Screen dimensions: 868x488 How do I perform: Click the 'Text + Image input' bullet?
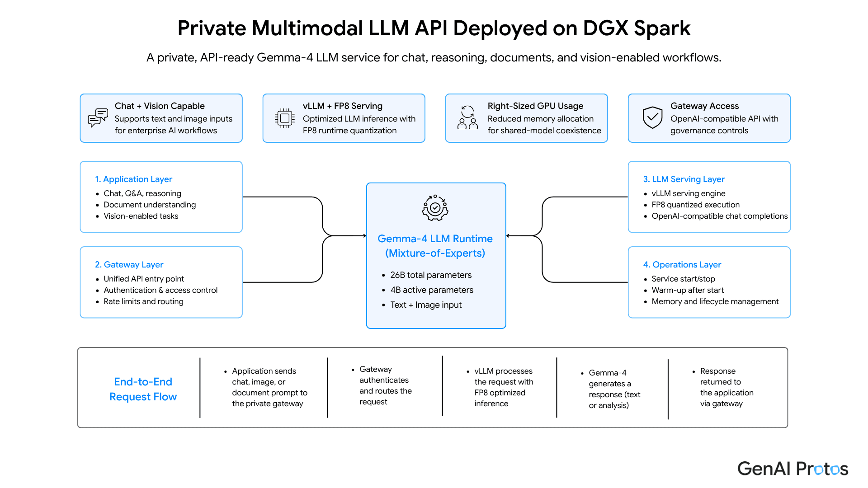click(426, 305)
